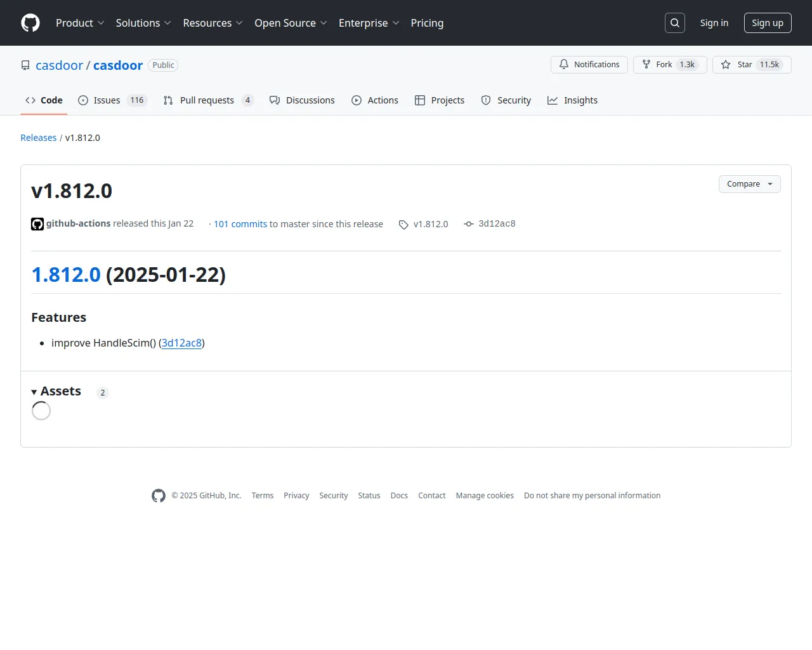Select the Code tab
This screenshot has height=650, width=812.
coord(44,100)
